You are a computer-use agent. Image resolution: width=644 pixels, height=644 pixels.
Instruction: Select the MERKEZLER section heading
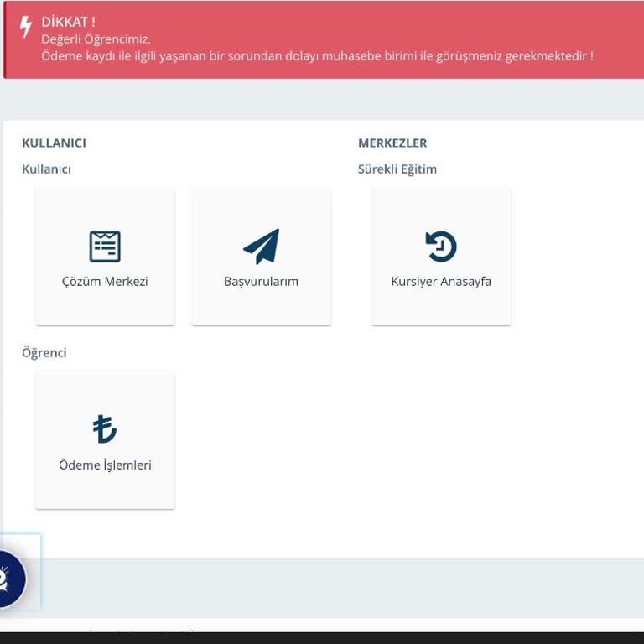click(392, 143)
